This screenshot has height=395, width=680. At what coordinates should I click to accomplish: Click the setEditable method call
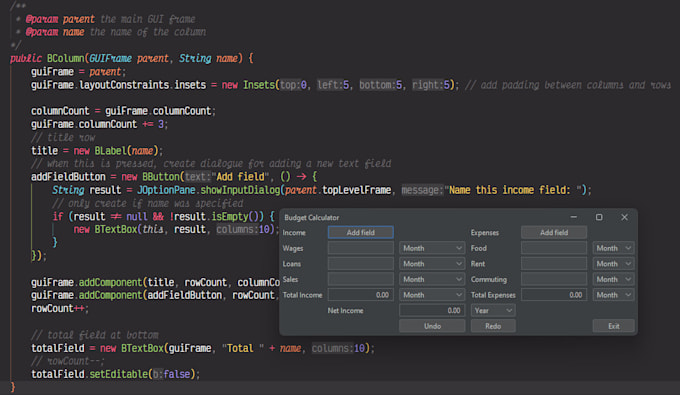[x=118, y=374]
